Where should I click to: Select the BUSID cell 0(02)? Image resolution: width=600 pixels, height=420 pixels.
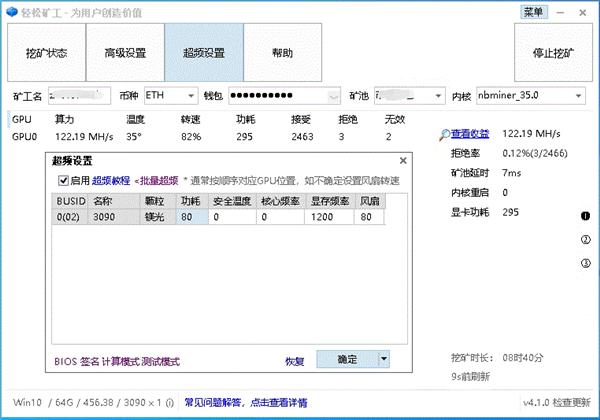click(x=71, y=217)
